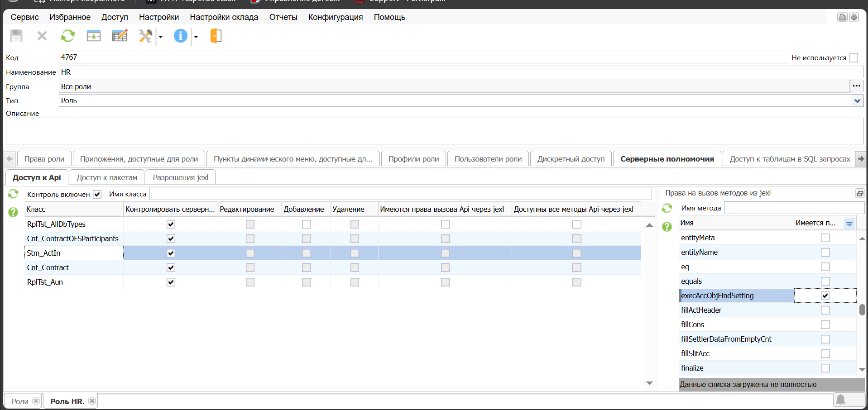Click the ellipsis button for 'Группа'
The width and height of the screenshot is (868, 410).
tap(856, 86)
